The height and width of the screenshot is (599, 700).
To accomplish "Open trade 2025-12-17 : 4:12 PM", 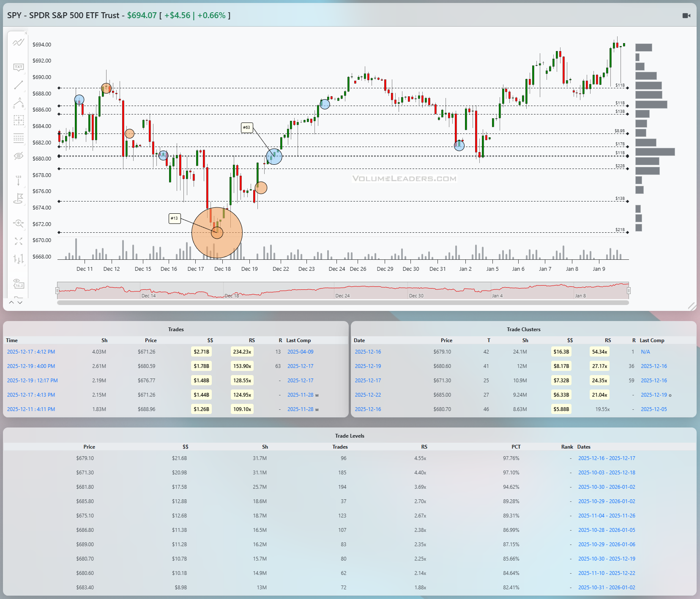I will (x=31, y=352).
